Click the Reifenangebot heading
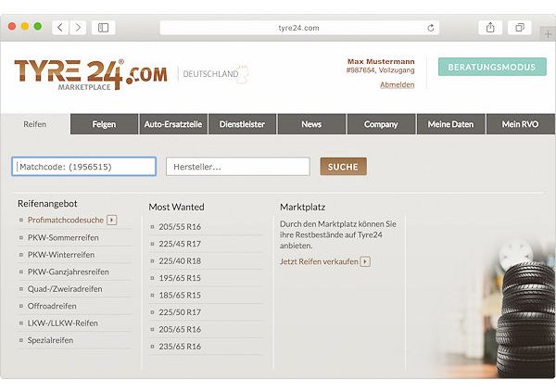Screen dimensions: 556x392 pos(47,204)
